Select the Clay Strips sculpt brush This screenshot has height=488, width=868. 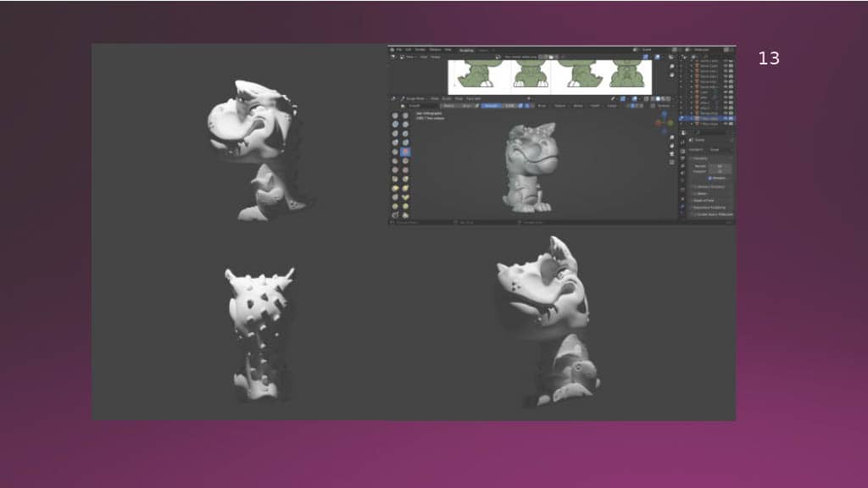click(x=405, y=125)
